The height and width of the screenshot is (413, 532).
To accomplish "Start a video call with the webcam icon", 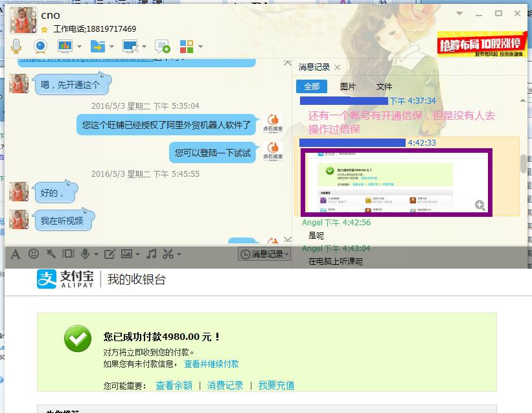I will (x=40, y=46).
